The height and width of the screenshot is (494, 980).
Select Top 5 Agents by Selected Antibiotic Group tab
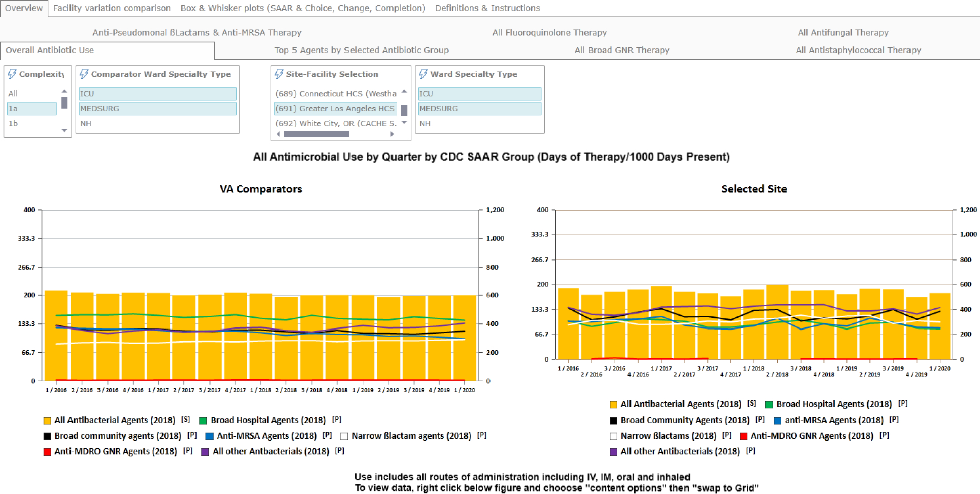coord(362,50)
